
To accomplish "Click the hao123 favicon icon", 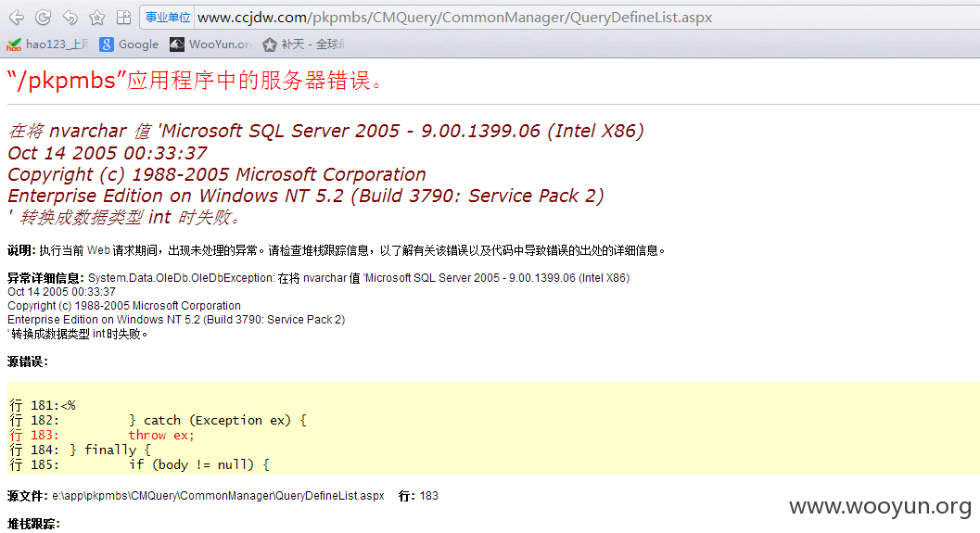I will (14, 44).
